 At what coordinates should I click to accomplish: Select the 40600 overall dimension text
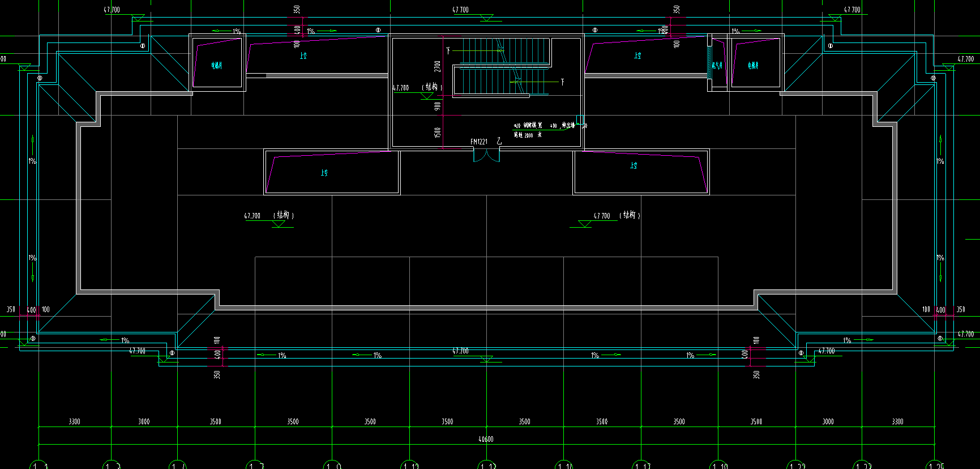click(486, 439)
